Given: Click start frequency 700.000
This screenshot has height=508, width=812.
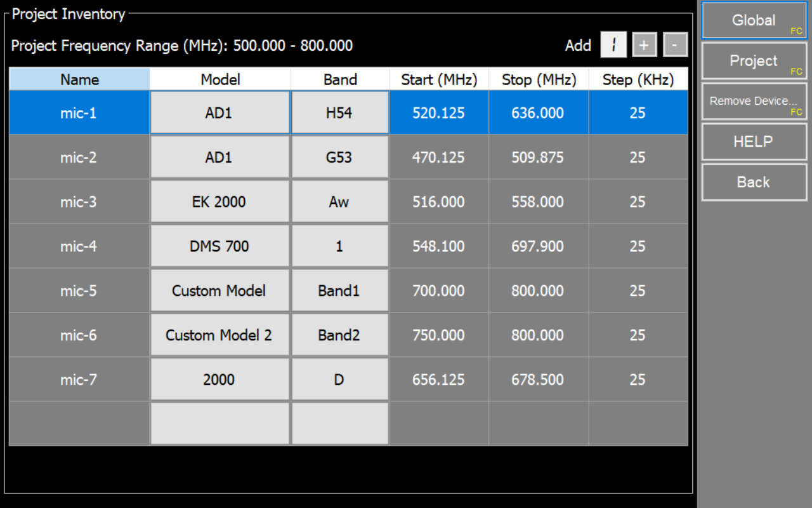Looking at the screenshot, I should click(439, 290).
